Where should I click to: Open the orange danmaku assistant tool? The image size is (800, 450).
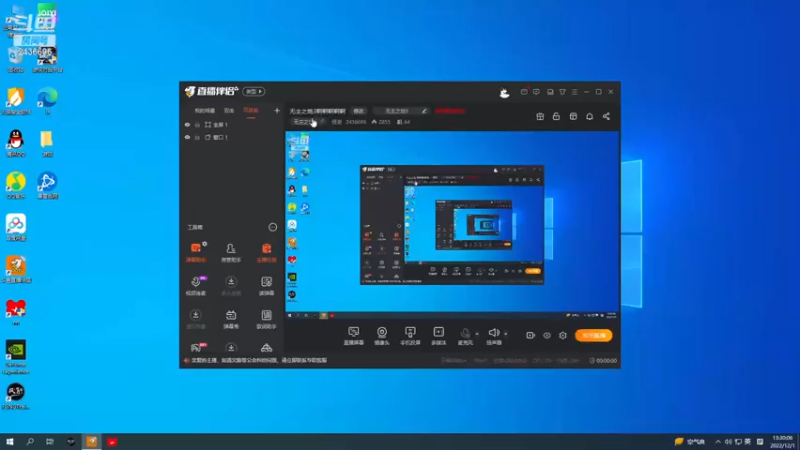pyautogui.click(x=196, y=252)
